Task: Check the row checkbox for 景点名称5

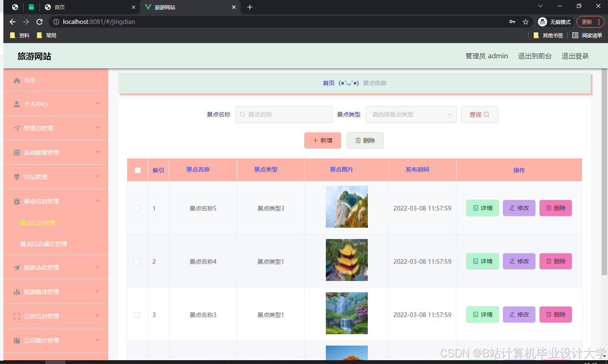Action: point(137,208)
